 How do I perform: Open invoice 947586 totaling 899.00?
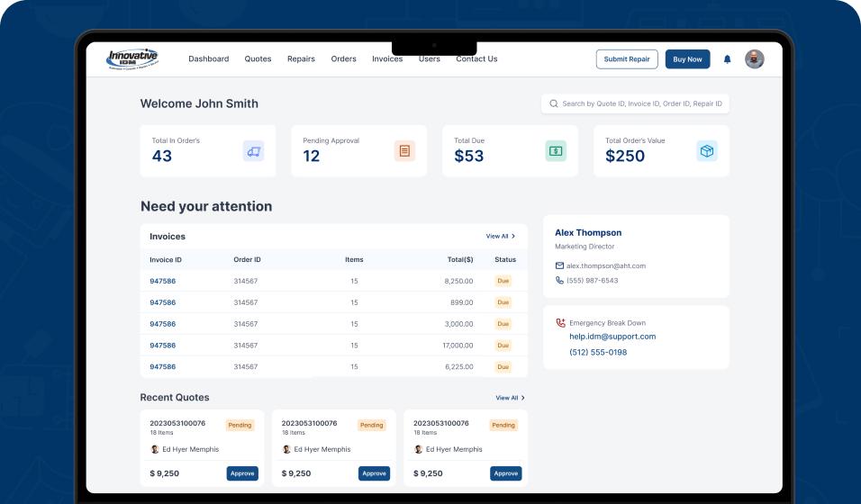(x=162, y=302)
